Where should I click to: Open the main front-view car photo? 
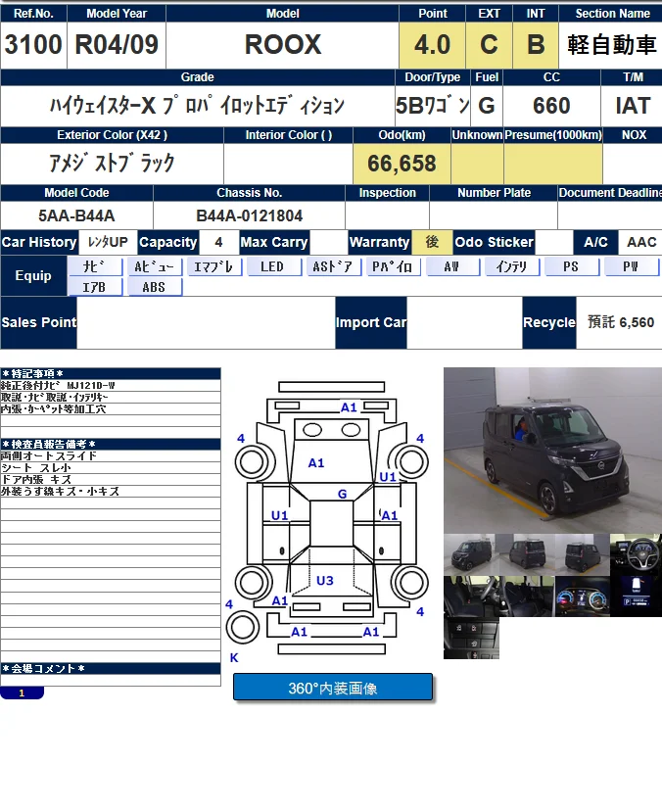pos(552,449)
